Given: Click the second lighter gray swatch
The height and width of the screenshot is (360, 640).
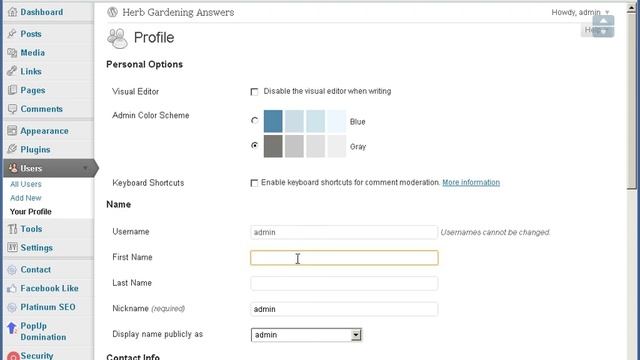Looking at the screenshot, I should coord(294,146).
